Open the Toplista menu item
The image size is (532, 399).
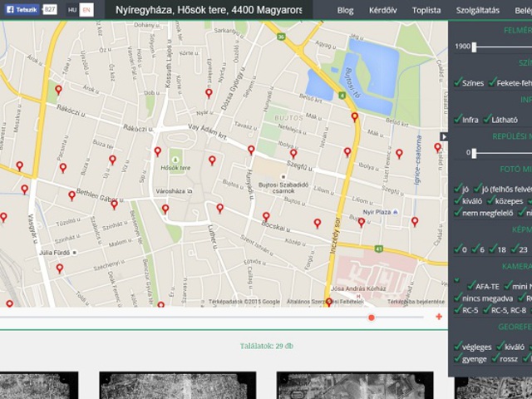[x=426, y=11]
